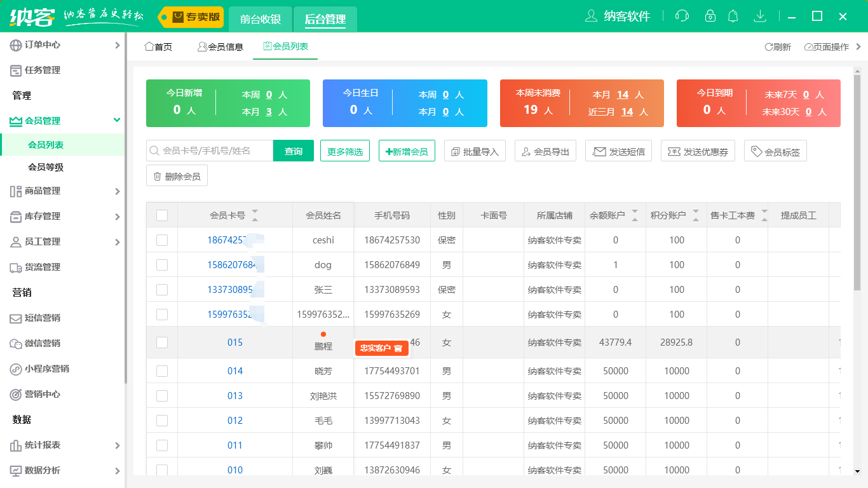Click the member search input field
This screenshot has height=488, width=868.
(210, 151)
